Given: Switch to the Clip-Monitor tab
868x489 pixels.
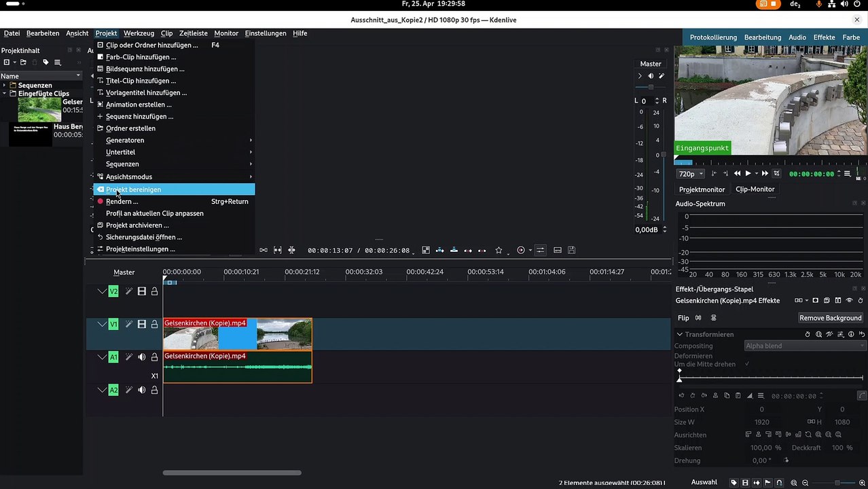Looking at the screenshot, I should pos(755,189).
